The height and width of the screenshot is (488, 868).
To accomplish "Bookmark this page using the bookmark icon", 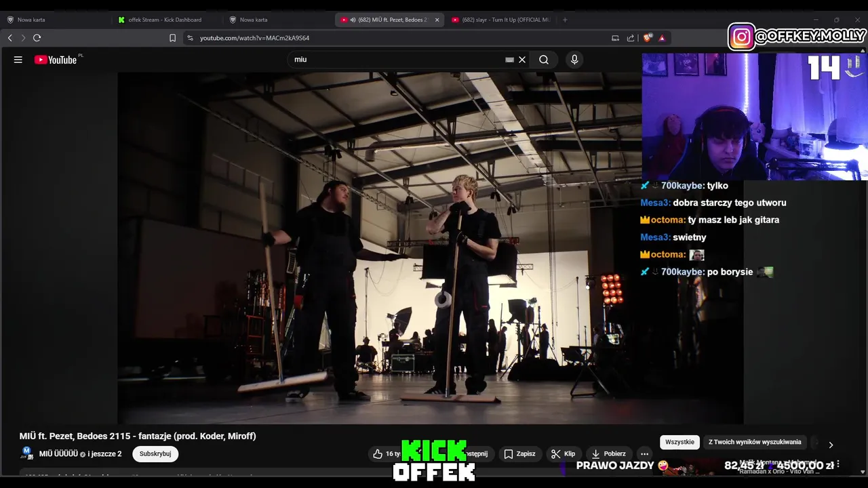I will tap(172, 38).
